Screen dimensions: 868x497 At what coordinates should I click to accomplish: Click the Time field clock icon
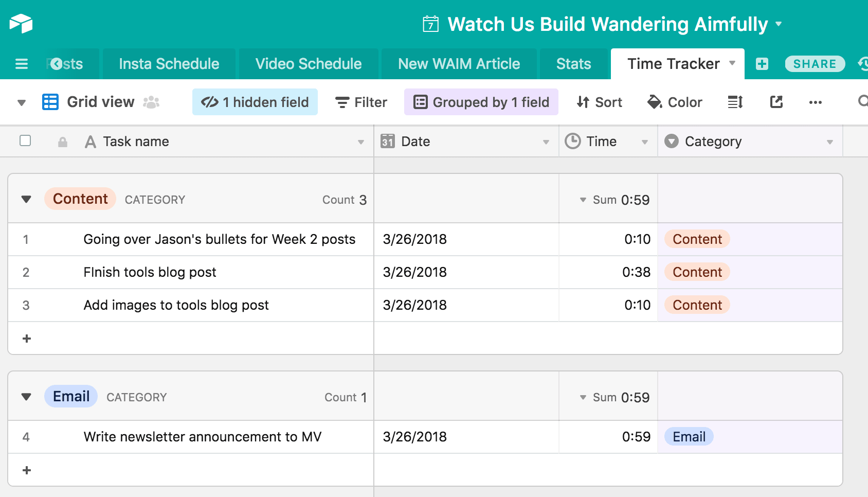[572, 141]
